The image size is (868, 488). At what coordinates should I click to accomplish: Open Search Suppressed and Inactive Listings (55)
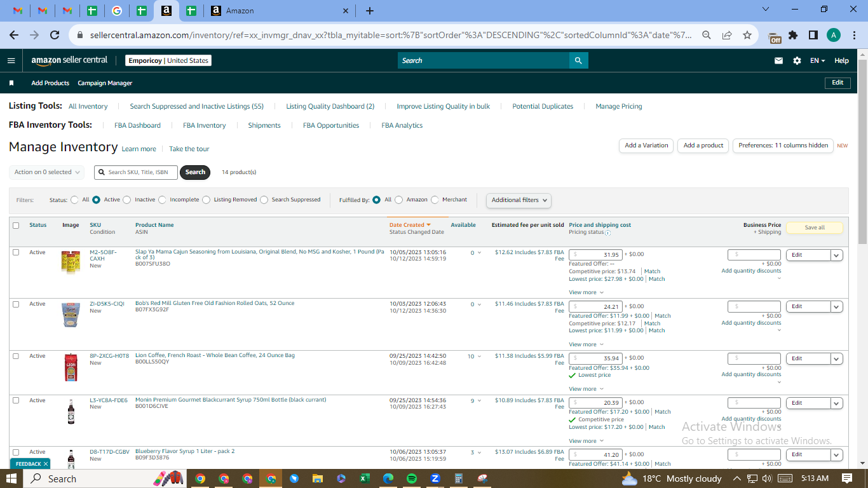pos(196,106)
